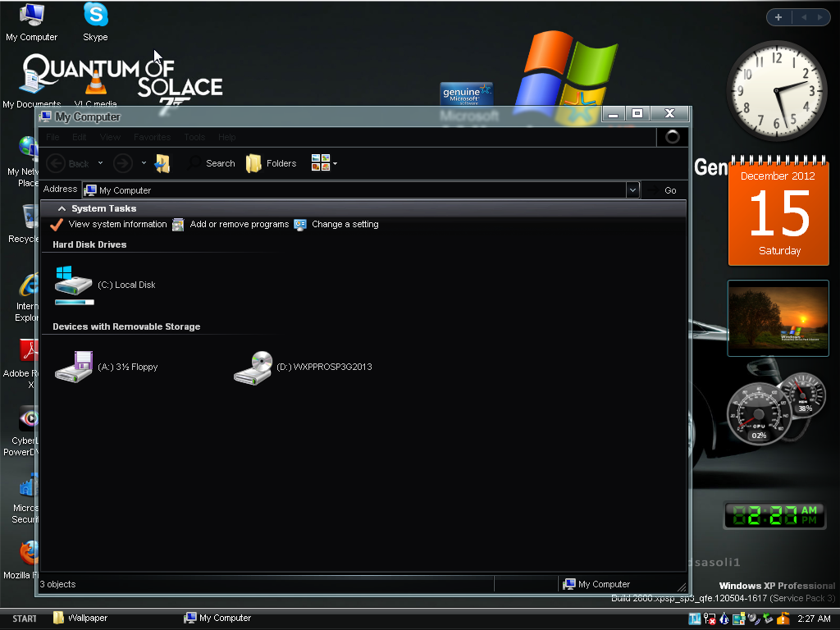Image resolution: width=840 pixels, height=630 pixels.
Task: Click the blue TL tray icon
Action: (x=695, y=619)
